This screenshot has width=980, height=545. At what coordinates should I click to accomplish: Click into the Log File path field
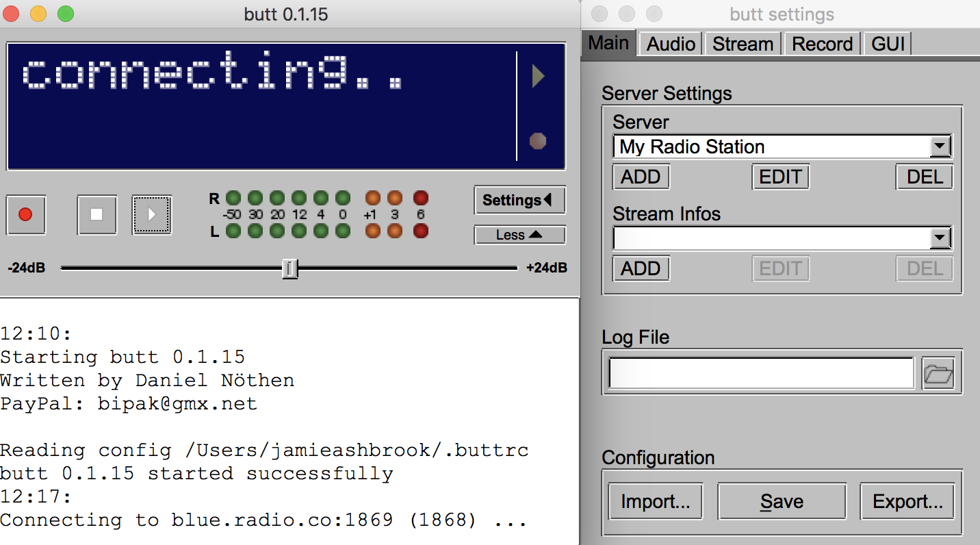point(761,373)
